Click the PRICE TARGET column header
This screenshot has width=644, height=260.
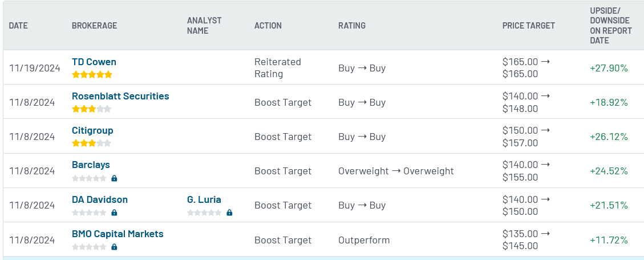tap(529, 26)
